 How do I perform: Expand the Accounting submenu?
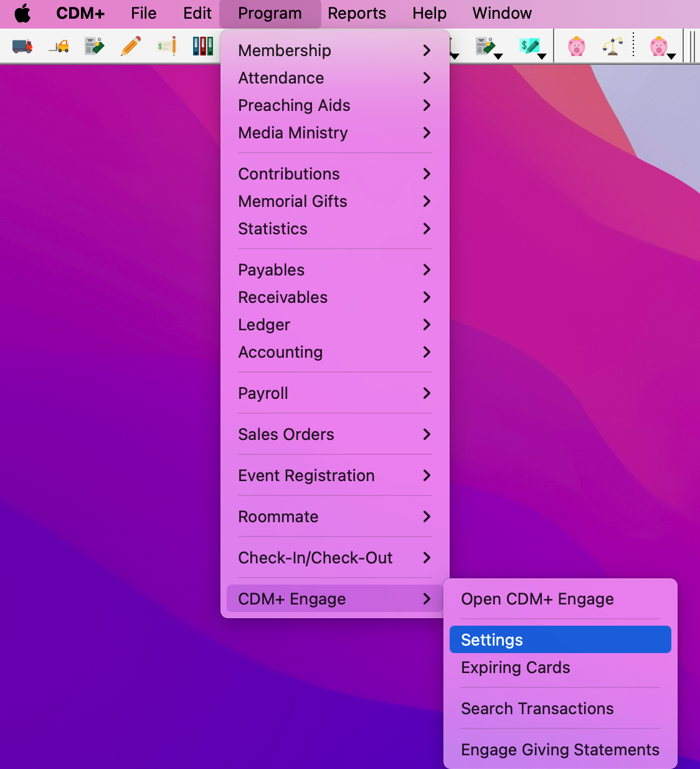click(x=335, y=352)
